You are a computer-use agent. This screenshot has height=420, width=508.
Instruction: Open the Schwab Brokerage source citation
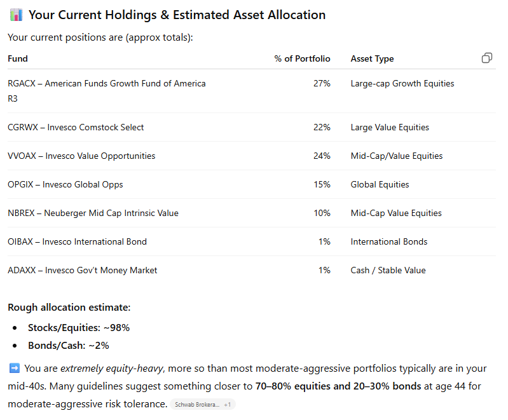click(202, 405)
